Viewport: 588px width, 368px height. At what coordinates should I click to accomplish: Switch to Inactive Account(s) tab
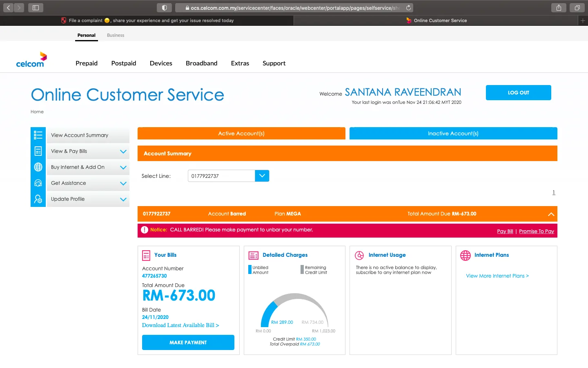[453, 133]
